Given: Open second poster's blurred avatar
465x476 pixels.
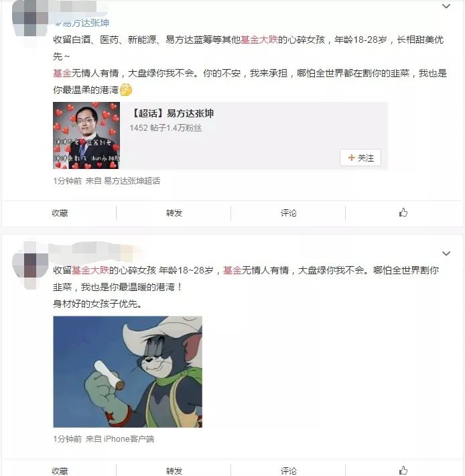Looking at the screenshot, I should pos(30,265).
